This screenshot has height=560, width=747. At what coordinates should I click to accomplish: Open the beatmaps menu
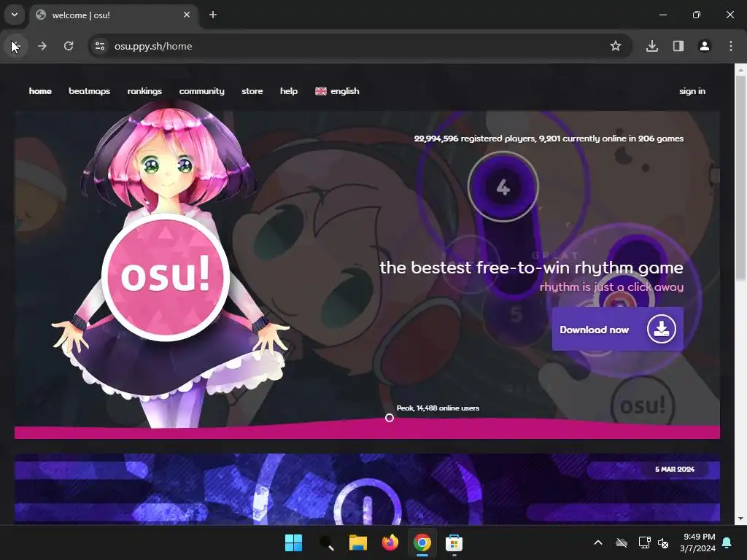click(x=89, y=91)
